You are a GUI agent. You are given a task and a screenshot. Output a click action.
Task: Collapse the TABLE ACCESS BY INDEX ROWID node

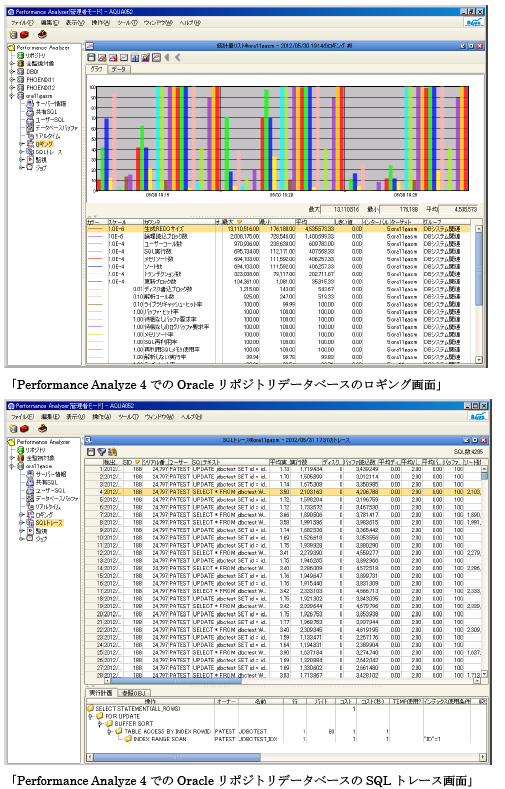(x=110, y=732)
